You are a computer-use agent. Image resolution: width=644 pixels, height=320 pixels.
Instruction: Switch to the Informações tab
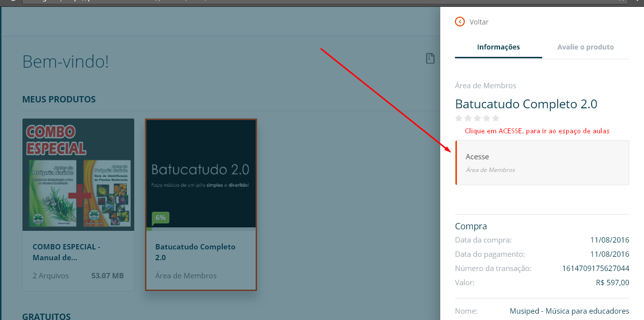[x=498, y=47]
